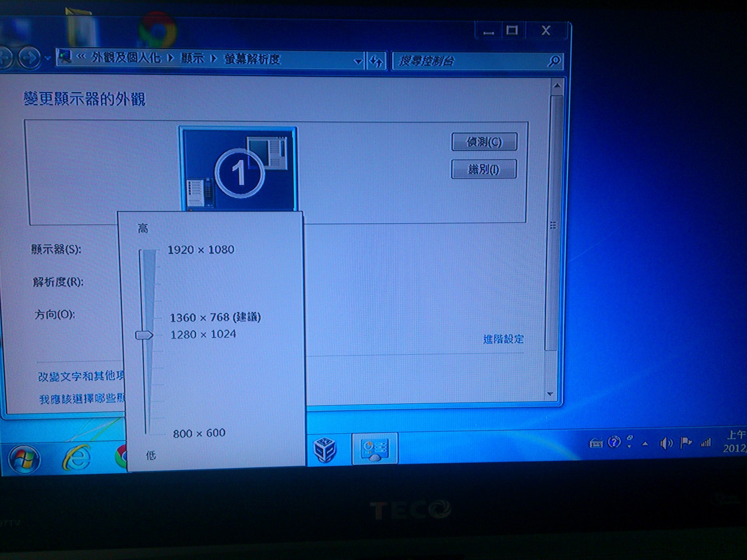Open VirtualBox from the taskbar
Image resolution: width=747 pixels, height=560 pixels.
pos(325,450)
